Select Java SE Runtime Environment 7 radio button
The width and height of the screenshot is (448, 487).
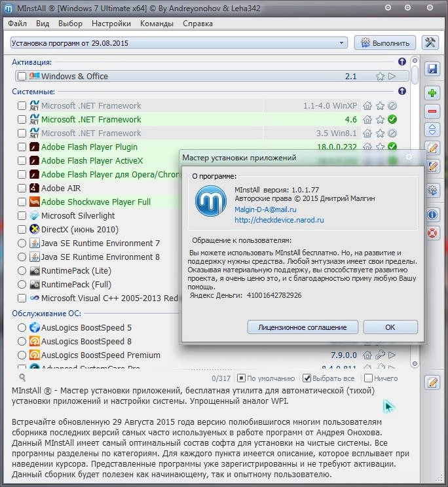(x=22, y=243)
